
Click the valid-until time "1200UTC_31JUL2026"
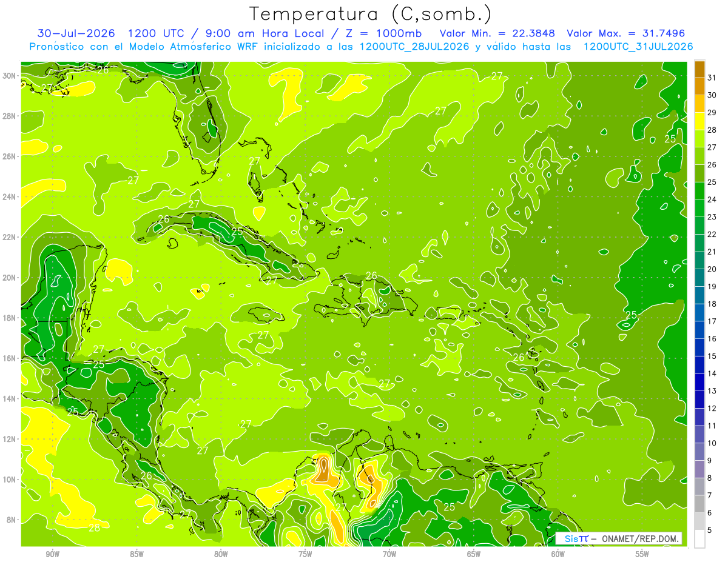[x=638, y=47]
